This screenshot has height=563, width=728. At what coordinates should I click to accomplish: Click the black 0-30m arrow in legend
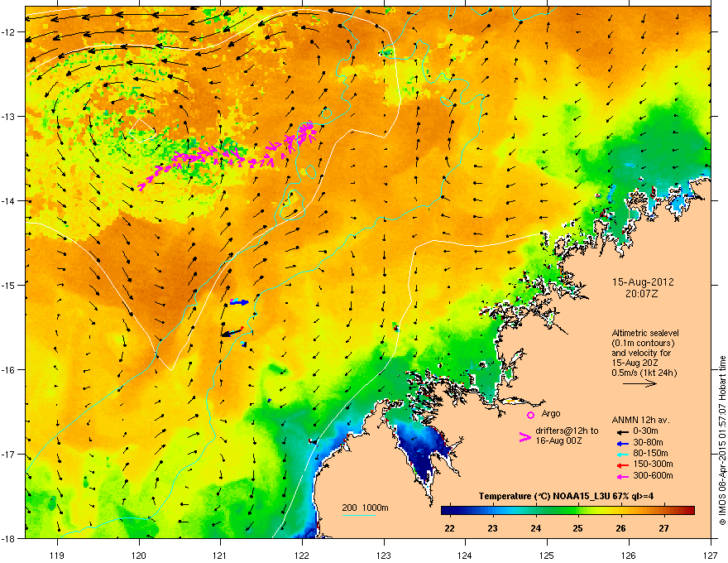coord(622,431)
